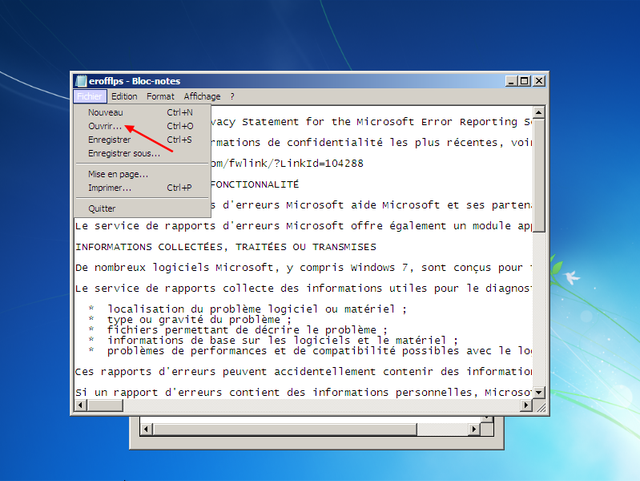This screenshot has height=481, width=640.
Task: Click line starting 'Le service de rapports collecte'
Action: (303, 289)
